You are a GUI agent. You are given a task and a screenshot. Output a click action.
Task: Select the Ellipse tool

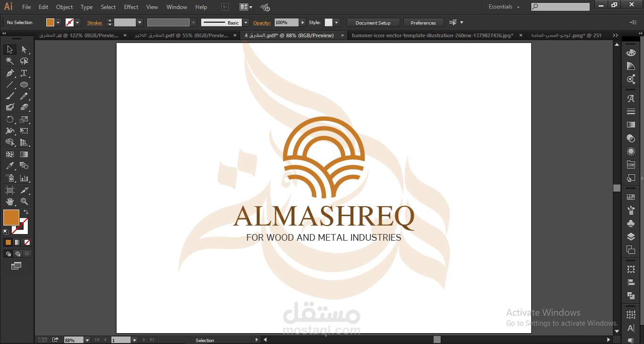point(24,85)
